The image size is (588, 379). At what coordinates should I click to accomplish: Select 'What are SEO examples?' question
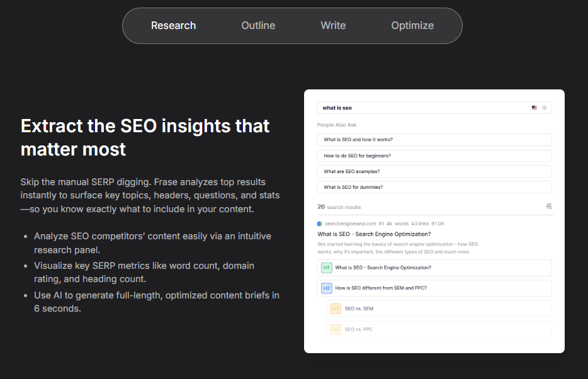434,171
